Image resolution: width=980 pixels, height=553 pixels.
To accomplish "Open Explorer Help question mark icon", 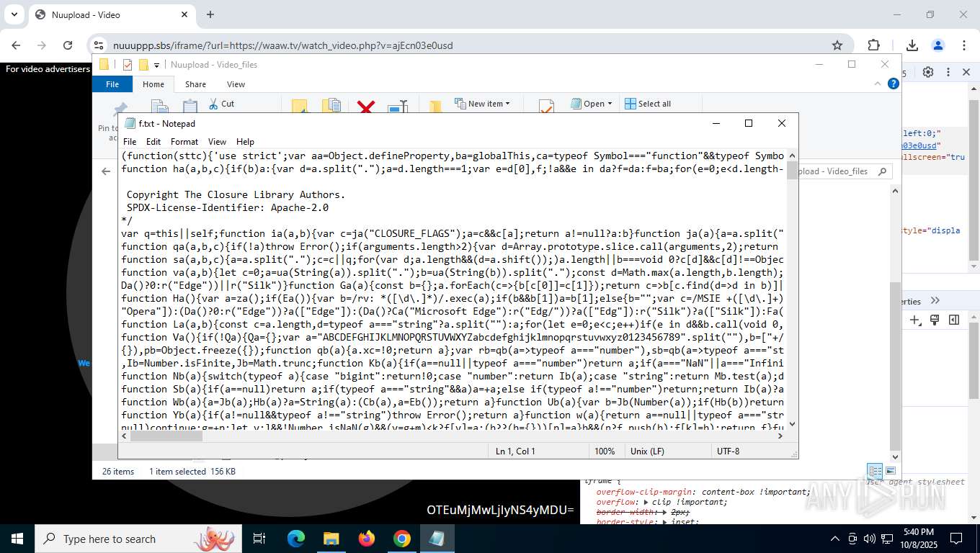I will (894, 84).
